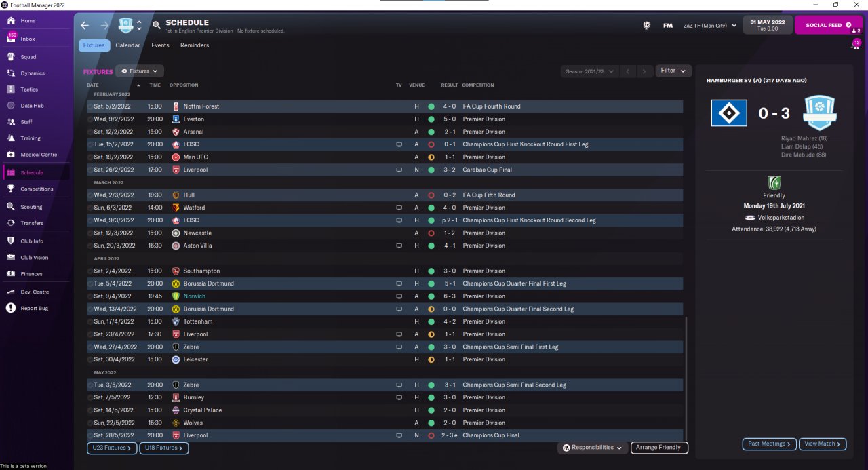Open Past Meetings

[769, 444]
